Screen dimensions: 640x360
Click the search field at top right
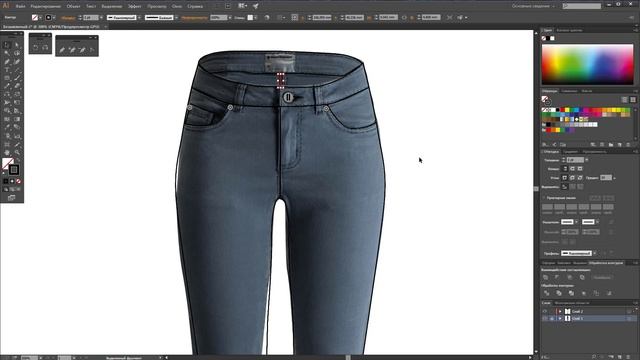click(582, 6)
